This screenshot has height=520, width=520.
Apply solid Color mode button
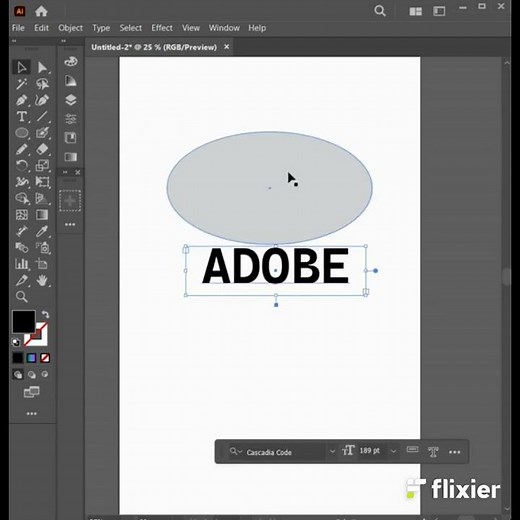(18, 358)
